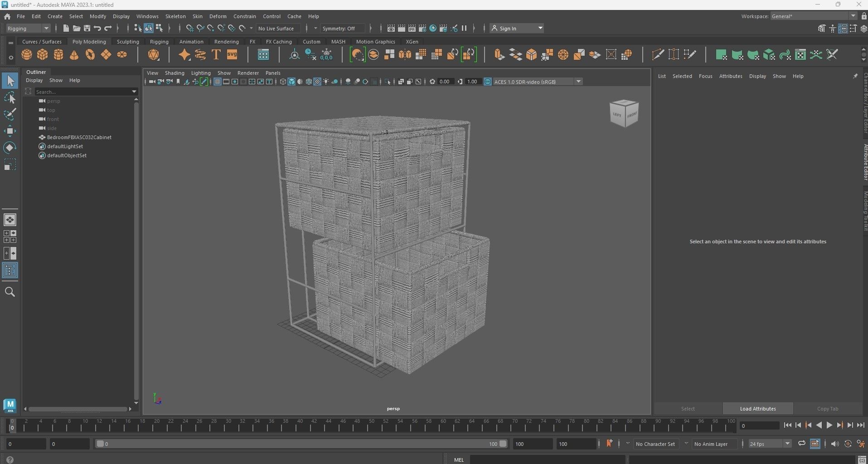Viewport: 868px width, 464px height.
Task: Open the viewport Shading menu
Action: click(175, 73)
